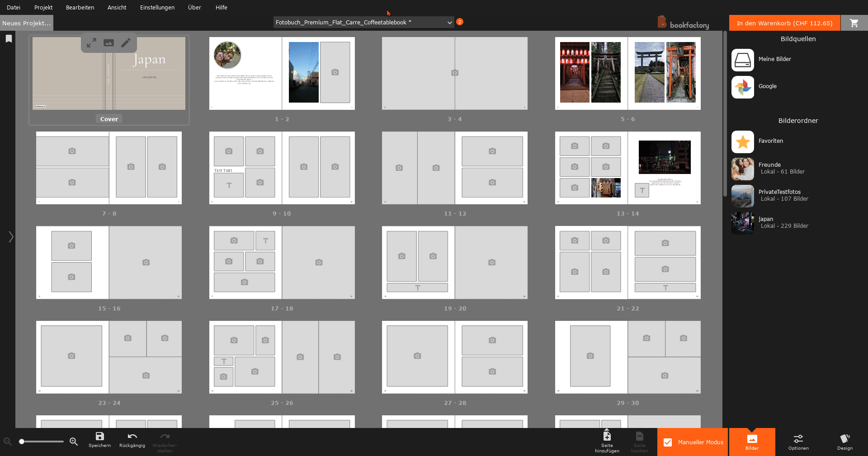Image resolution: width=868 pixels, height=456 pixels.
Task: Open the japan image folder
Action: [743, 223]
